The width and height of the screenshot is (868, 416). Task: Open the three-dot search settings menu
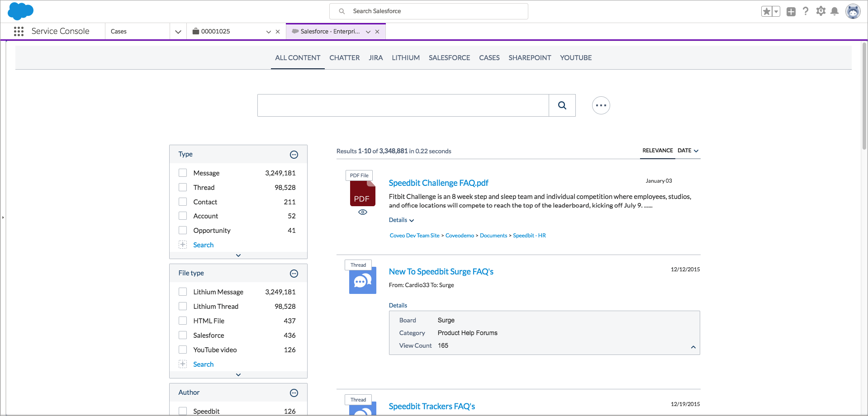pyautogui.click(x=601, y=105)
